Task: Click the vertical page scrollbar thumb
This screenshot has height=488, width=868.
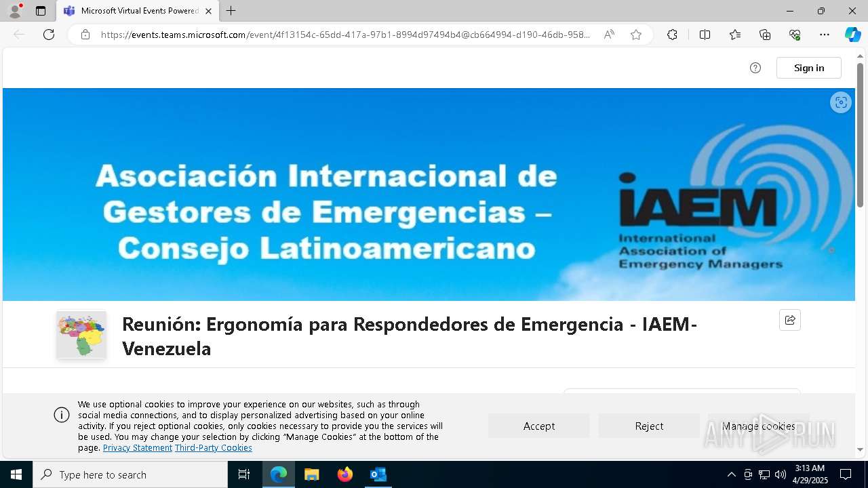Action: 861,136
